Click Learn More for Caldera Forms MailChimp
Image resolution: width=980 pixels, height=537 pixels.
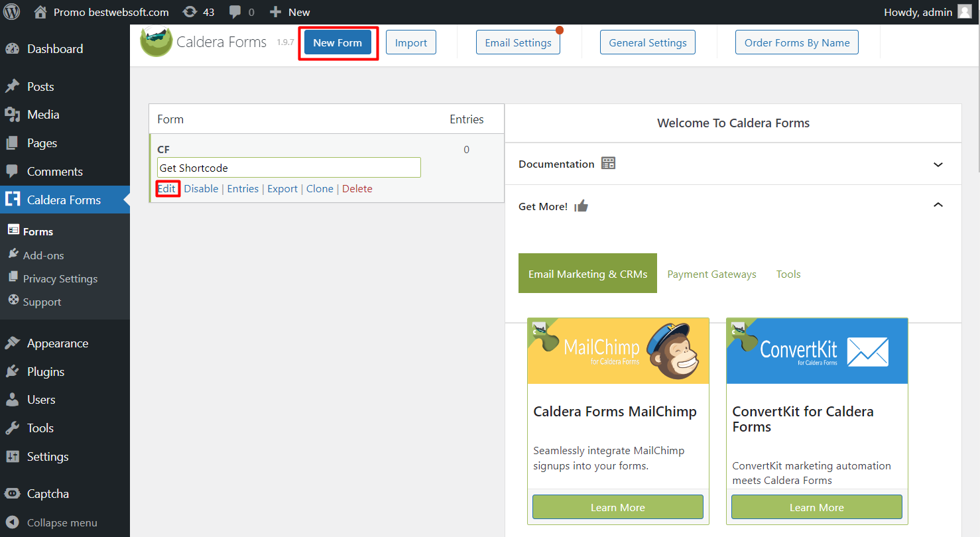(x=618, y=507)
